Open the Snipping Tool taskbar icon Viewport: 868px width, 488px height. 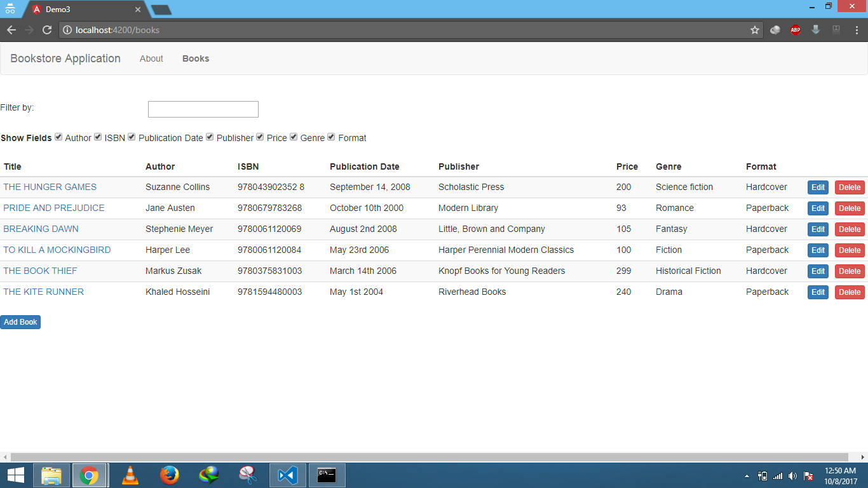(248, 475)
